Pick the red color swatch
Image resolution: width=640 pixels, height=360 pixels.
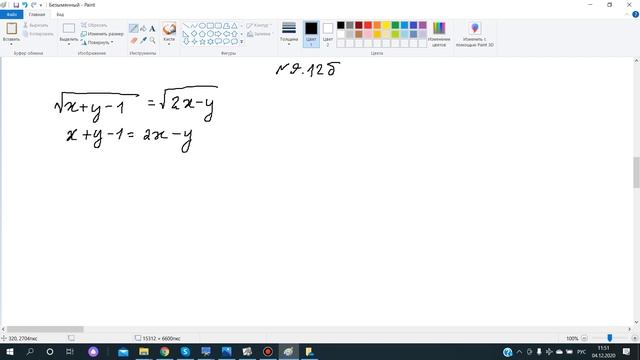368,25
